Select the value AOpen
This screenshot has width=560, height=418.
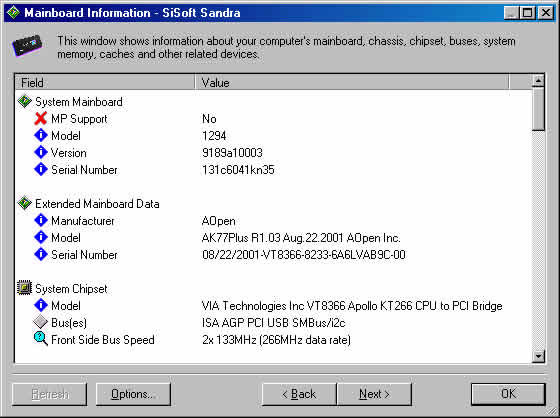[x=218, y=221]
